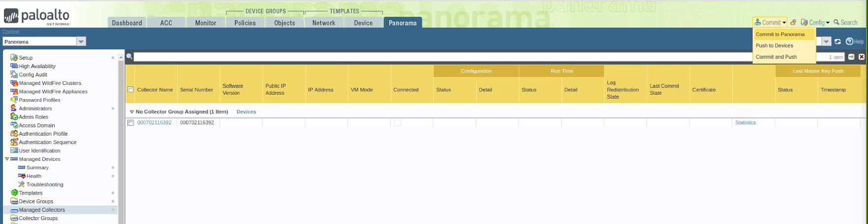Select the Panorama tab
This screenshot has height=224, width=868.
coord(403,23)
